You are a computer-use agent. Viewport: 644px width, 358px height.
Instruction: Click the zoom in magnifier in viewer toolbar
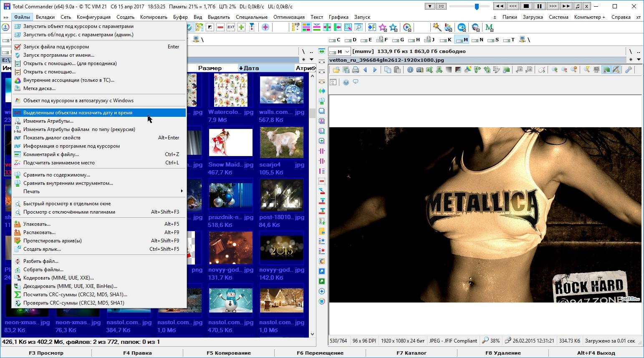pos(554,70)
